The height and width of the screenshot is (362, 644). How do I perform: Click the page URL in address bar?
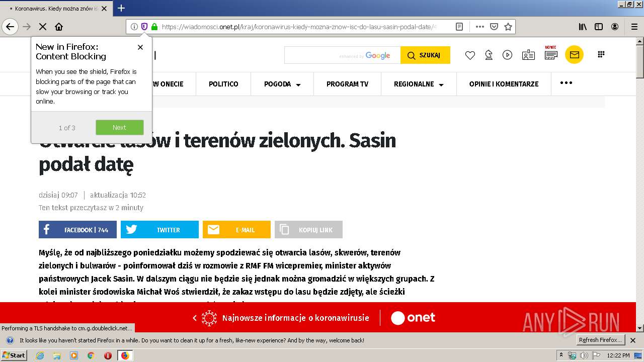tap(299, 27)
